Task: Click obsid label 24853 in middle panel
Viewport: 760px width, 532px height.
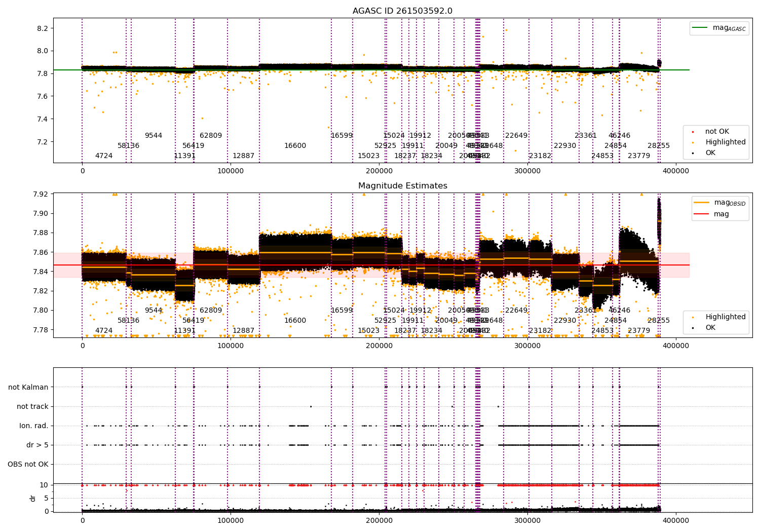Action: coord(602,331)
